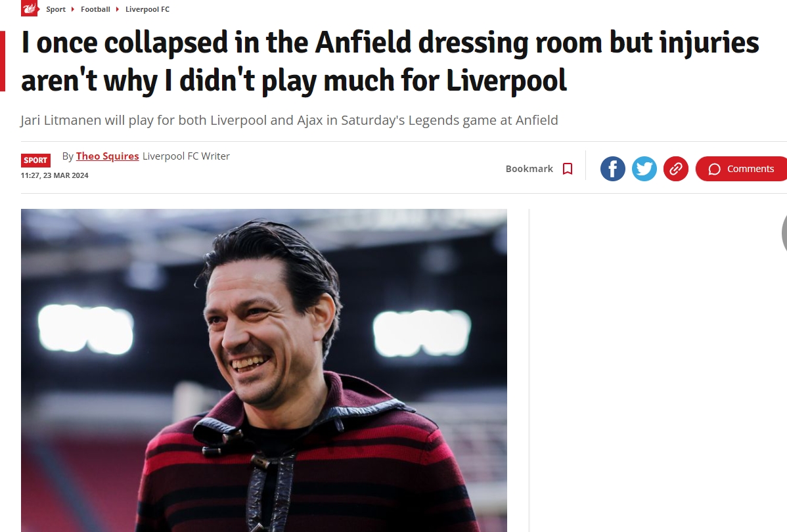Click the gray circular button at right edge
Image resolution: width=787 pixels, height=532 pixels.
coord(784,234)
